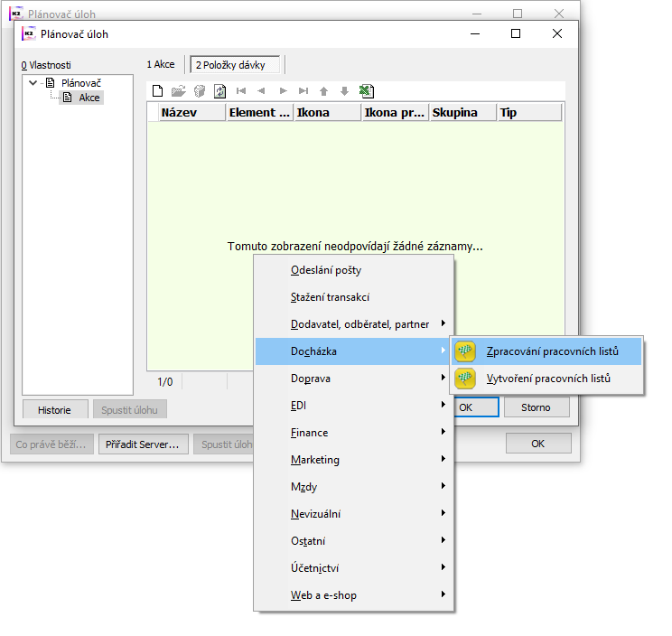Image resolution: width=672 pixels, height=636 pixels.
Task: Click the K2 logo in front window title
Action: tap(29, 33)
